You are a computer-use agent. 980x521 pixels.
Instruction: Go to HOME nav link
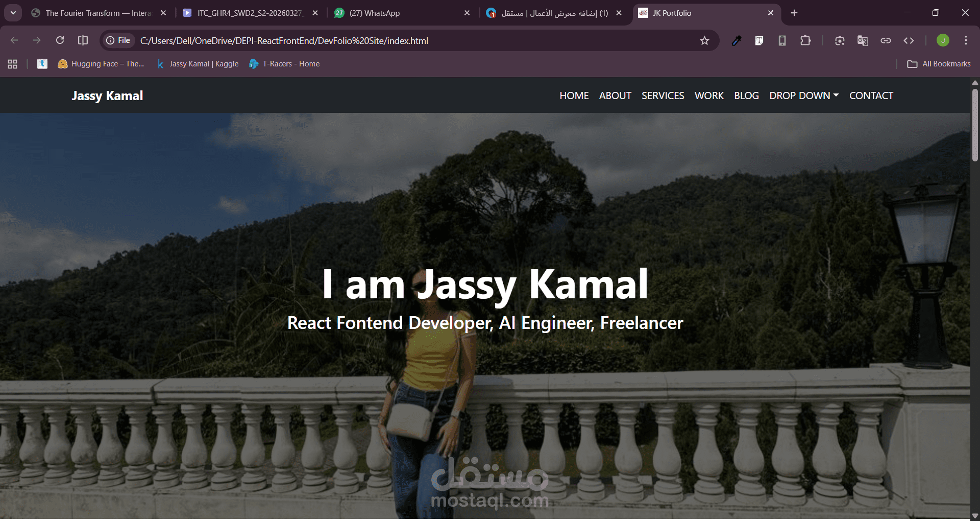(x=574, y=96)
